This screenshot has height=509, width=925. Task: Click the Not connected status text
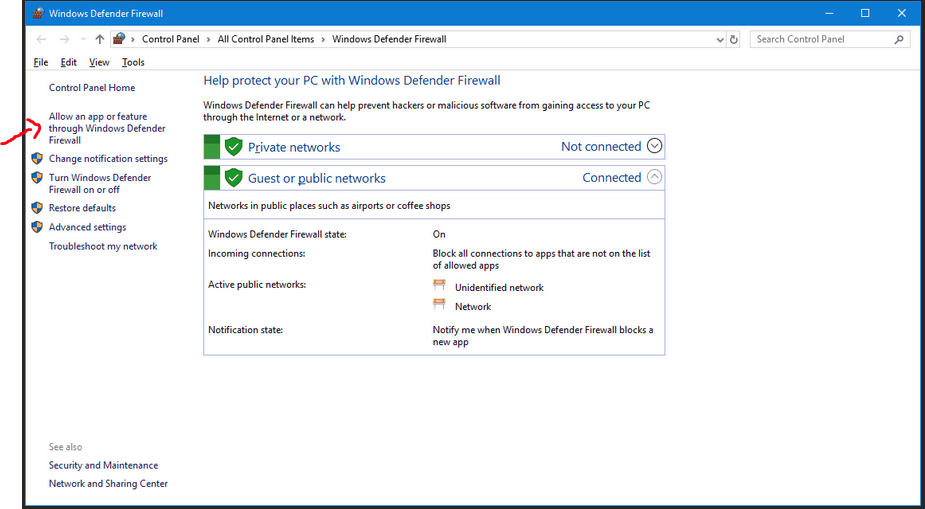pos(601,146)
